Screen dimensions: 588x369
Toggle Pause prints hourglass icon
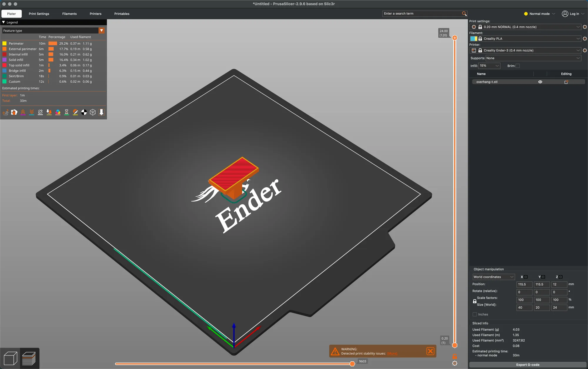66,112
